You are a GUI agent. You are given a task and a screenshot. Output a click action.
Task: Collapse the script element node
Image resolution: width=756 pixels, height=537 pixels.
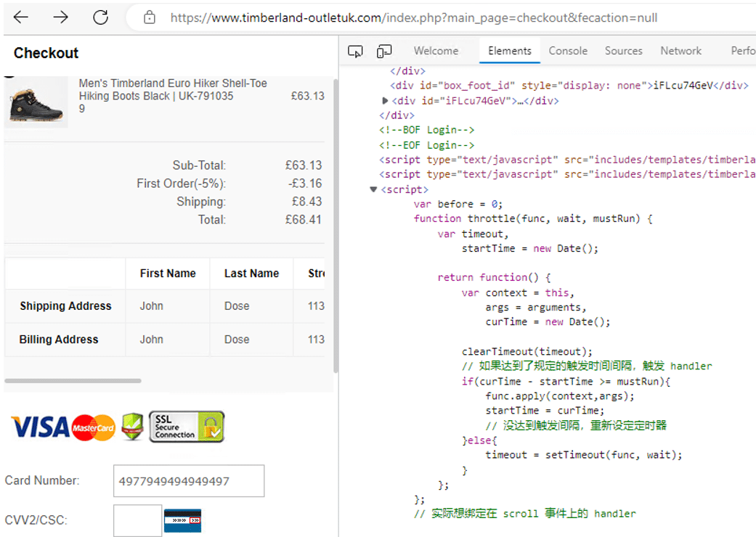point(373,189)
